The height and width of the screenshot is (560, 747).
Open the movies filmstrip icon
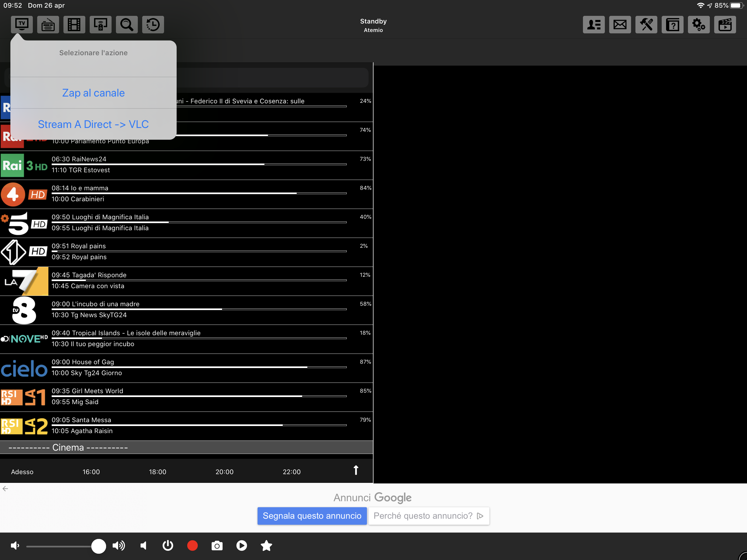coord(74,25)
